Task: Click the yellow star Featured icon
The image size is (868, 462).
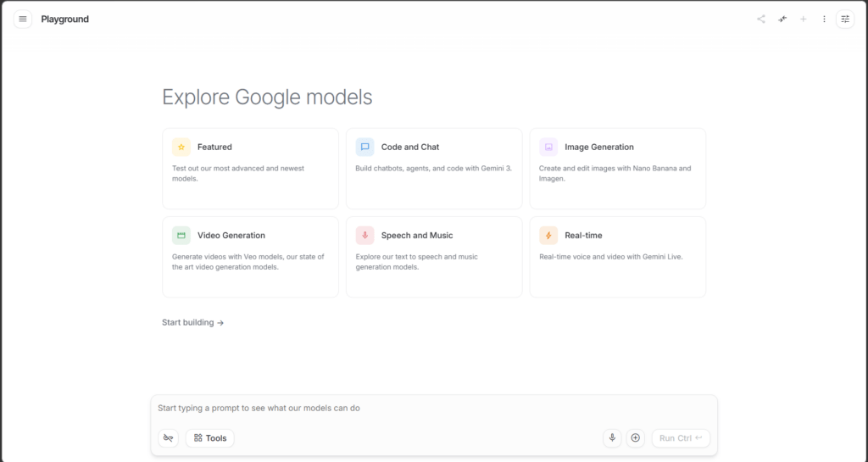Action: (x=181, y=148)
